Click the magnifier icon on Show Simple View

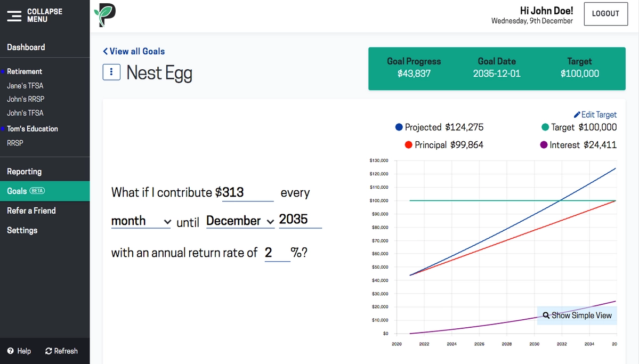(546, 315)
